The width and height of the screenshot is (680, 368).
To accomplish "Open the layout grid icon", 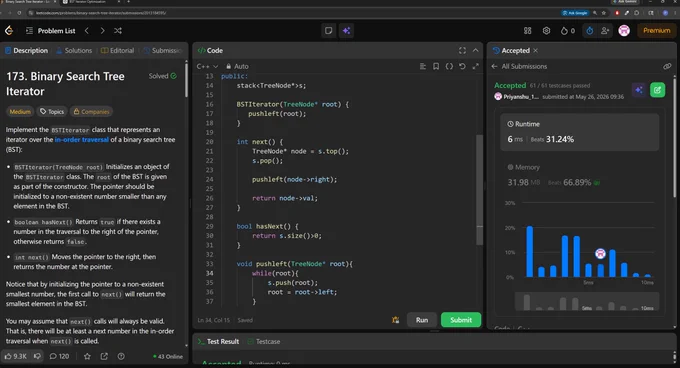I will coord(527,31).
